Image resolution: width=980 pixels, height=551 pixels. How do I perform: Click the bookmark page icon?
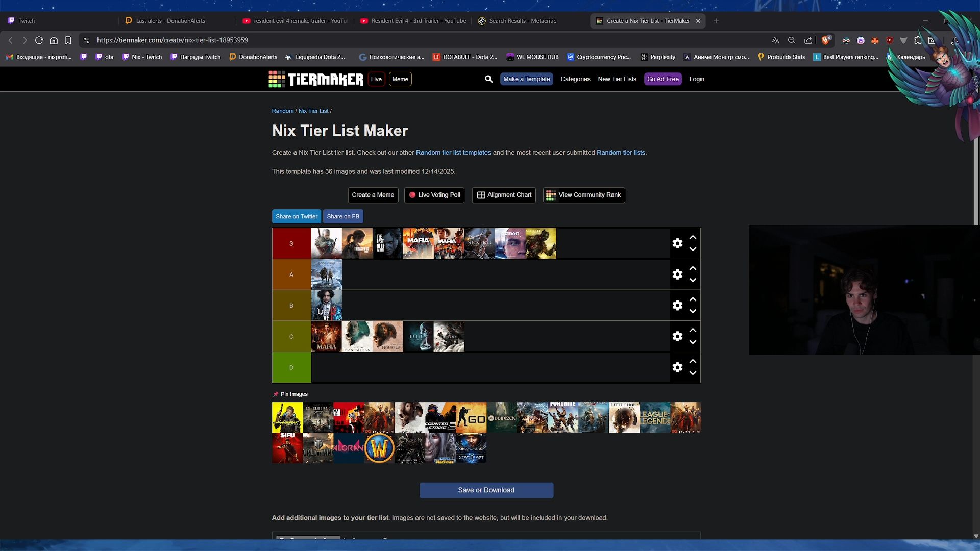68,40
